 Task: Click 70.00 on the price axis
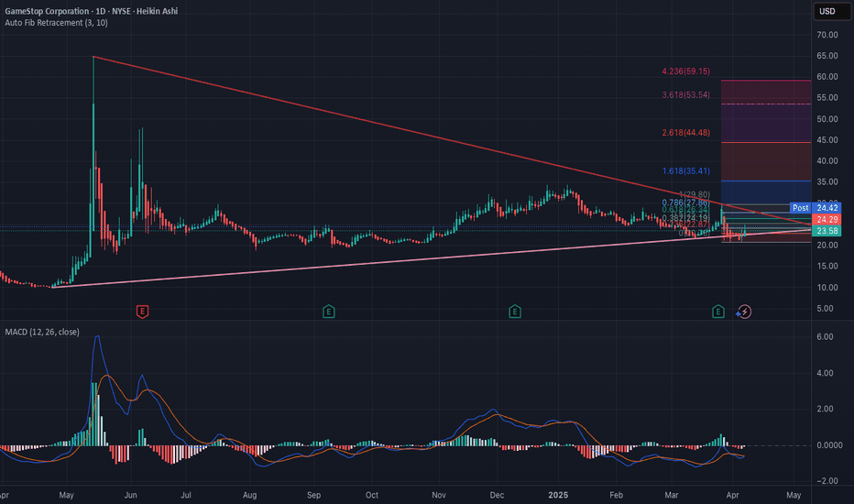tap(827, 35)
